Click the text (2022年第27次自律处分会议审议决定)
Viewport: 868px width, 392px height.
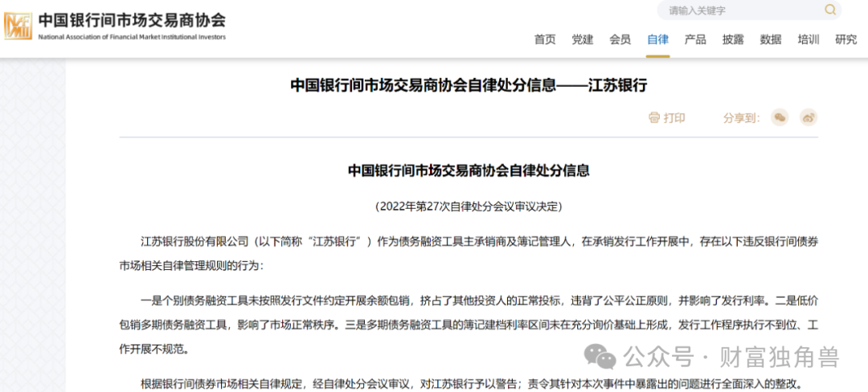[x=469, y=206]
